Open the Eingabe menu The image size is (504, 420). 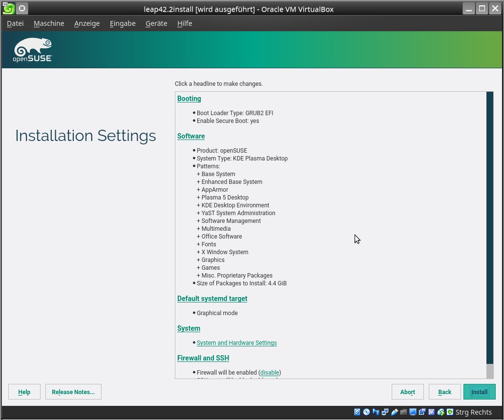click(x=123, y=23)
